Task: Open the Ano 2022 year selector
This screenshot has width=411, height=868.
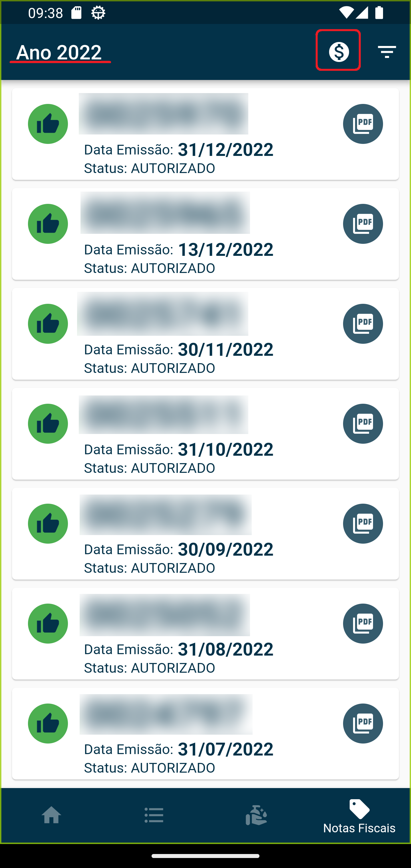Action: click(60, 52)
